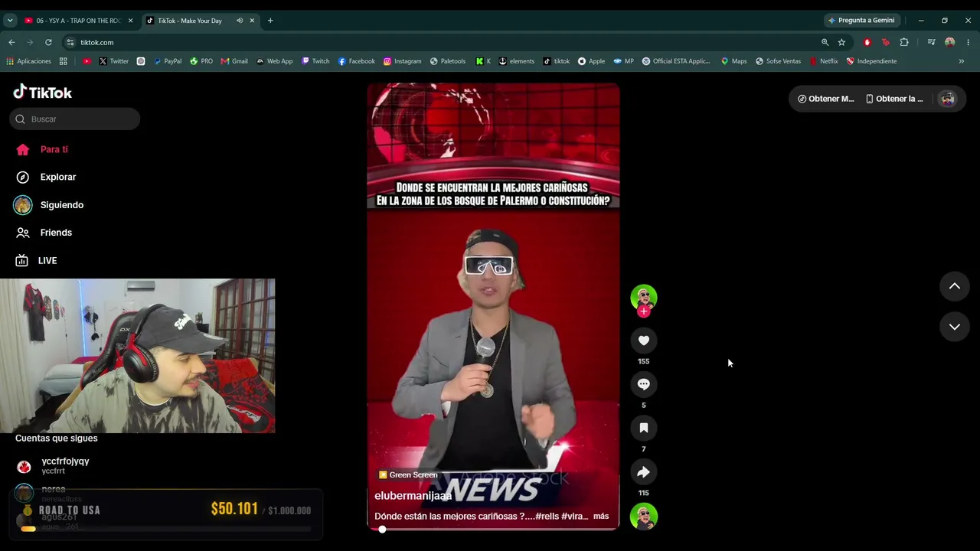This screenshot has width=980, height=551.
Task: Open the Apple bookmark
Action: [x=591, y=61]
